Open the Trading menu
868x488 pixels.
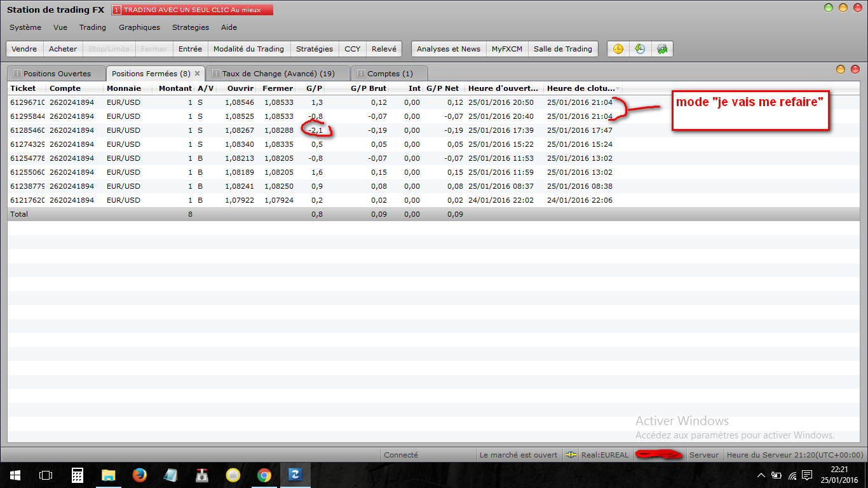(x=93, y=27)
